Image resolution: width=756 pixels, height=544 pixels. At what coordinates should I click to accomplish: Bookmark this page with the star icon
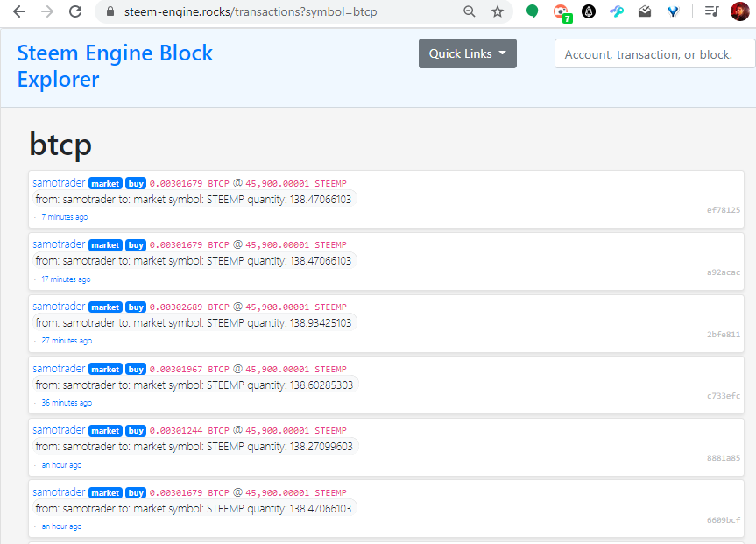[498, 11]
